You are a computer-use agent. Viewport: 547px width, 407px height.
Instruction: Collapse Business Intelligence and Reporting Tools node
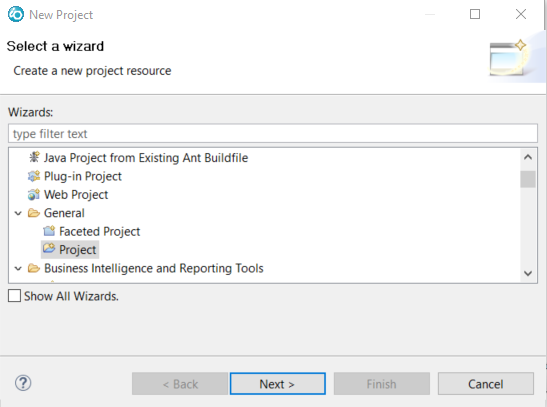tap(18, 269)
